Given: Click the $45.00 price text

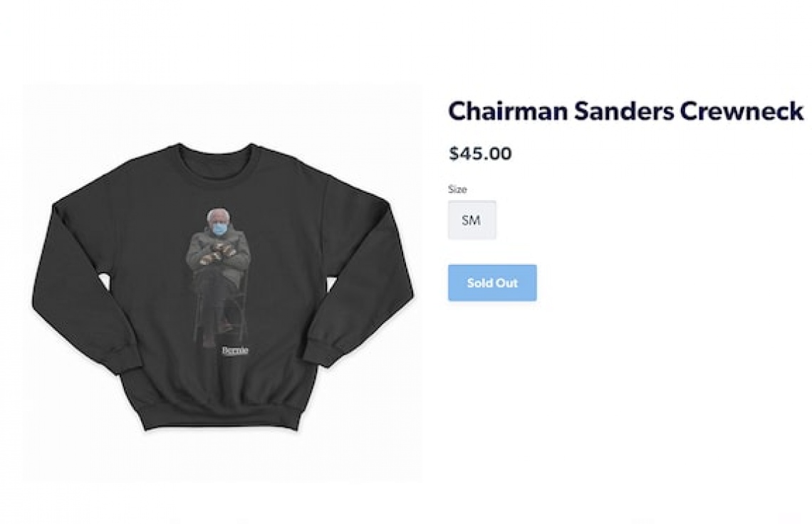Looking at the screenshot, I should (x=480, y=153).
